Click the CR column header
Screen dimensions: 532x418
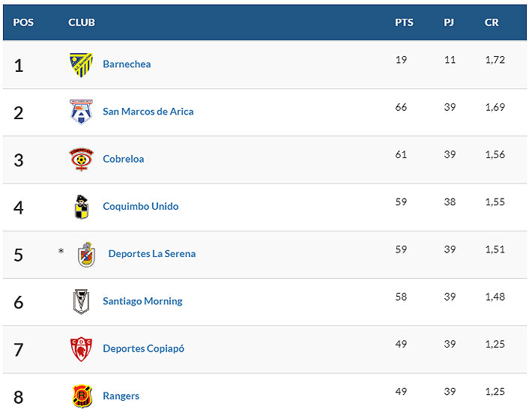tap(492, 22)
